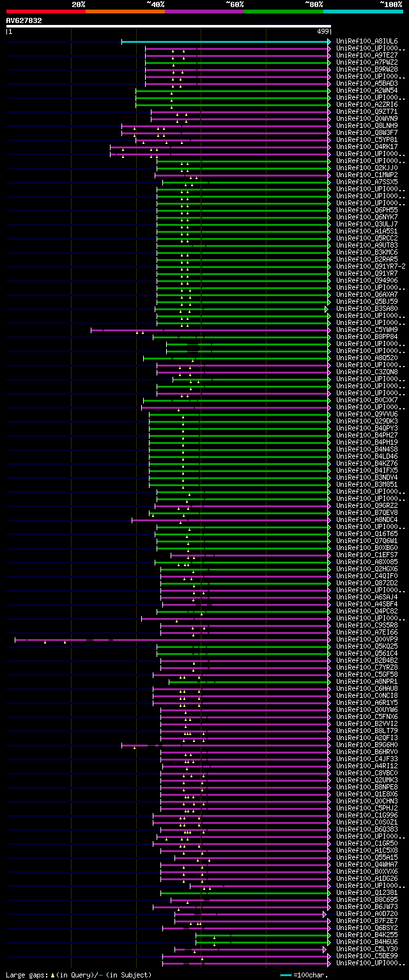Open hit UniRef100_A9TE27
The image size is (409, 980).
coord(367,56)
